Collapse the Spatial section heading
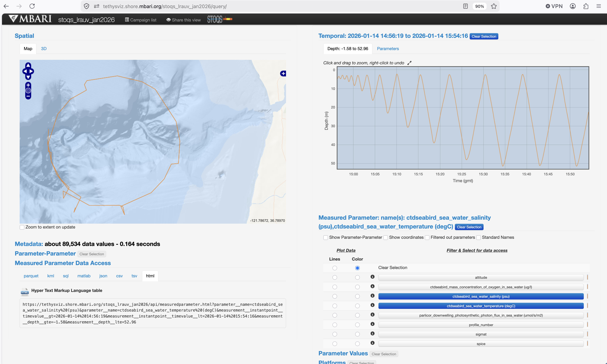This screenshot has height=364, width=607. 24,36
